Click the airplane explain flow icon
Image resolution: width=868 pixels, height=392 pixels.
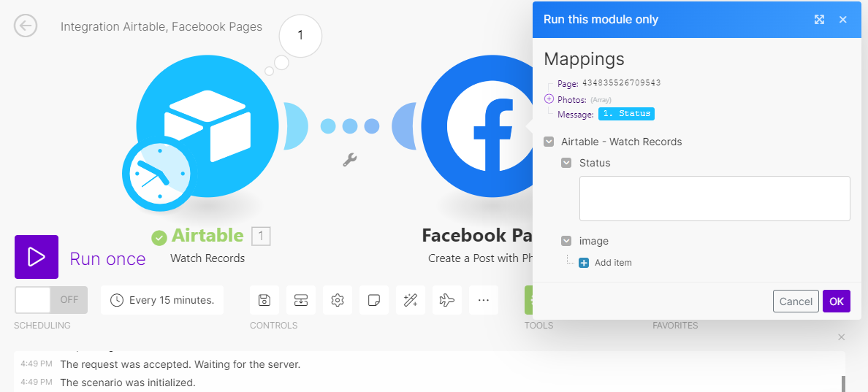(446, 300)
